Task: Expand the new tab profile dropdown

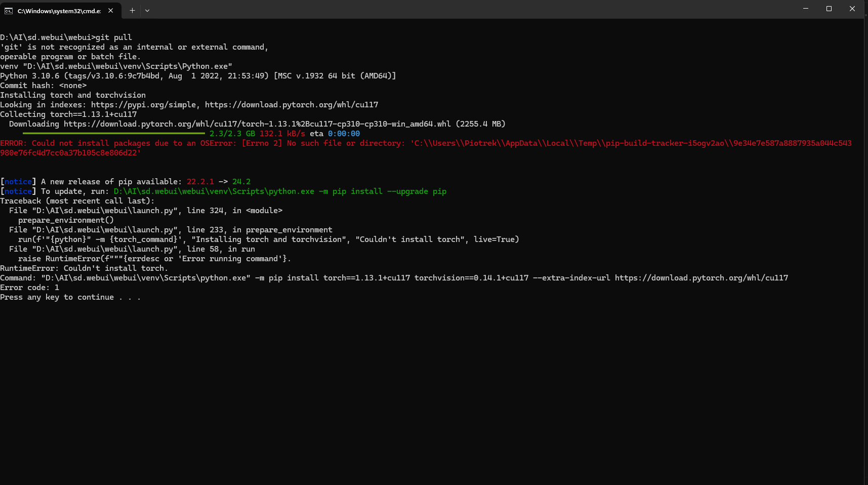Action: [147, 11]
